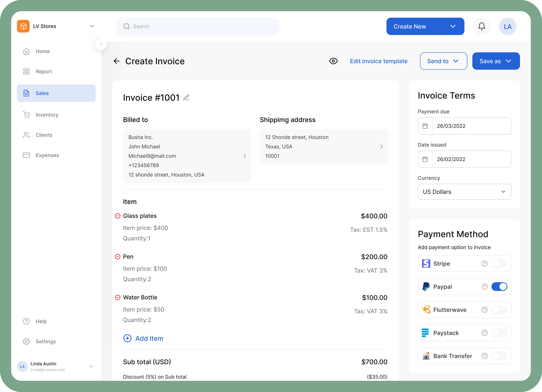Image resolution: width=542 pixels, height=392 pixels.
Task: Expand the Shipping address chevron
Action: (381, 147)
